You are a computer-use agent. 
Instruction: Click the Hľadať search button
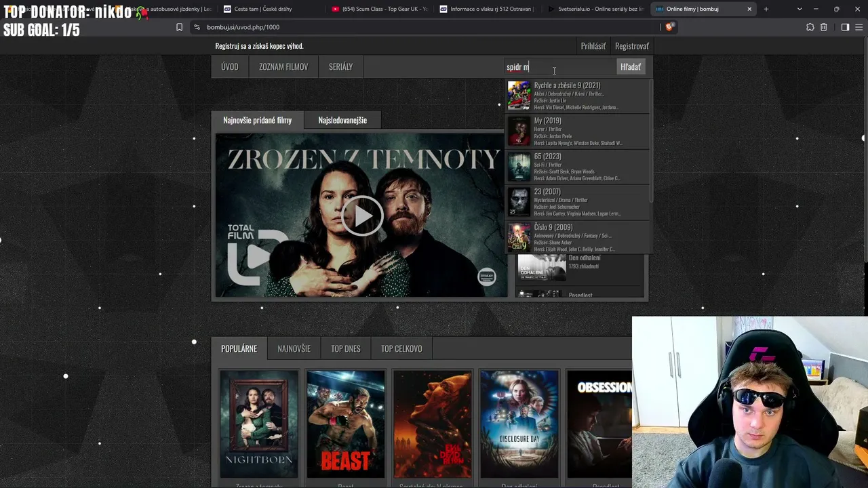[631, 66]
